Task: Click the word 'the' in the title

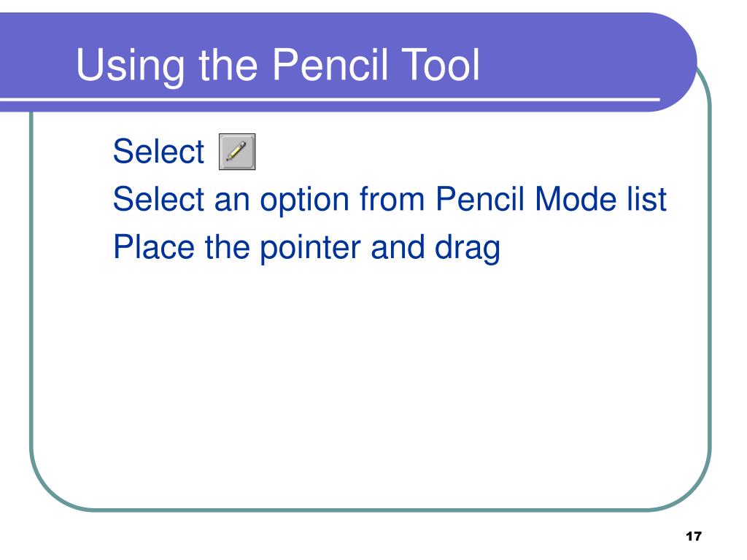Action: coord(228,64)
